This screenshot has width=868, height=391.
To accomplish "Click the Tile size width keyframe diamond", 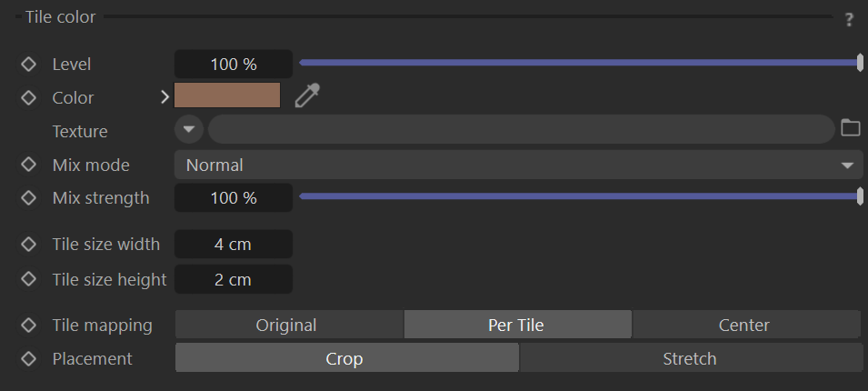I will click(x=28, y=244).
